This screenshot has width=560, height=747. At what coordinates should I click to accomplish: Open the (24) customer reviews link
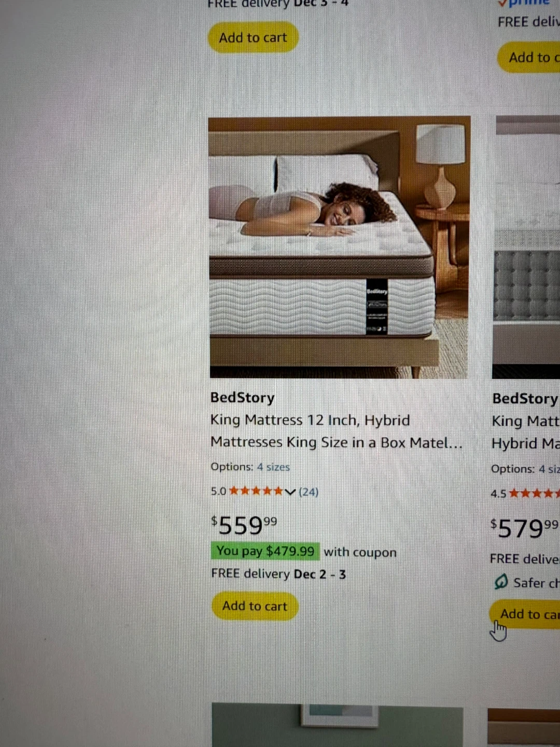pyautogui.click(x=309, y=492)
